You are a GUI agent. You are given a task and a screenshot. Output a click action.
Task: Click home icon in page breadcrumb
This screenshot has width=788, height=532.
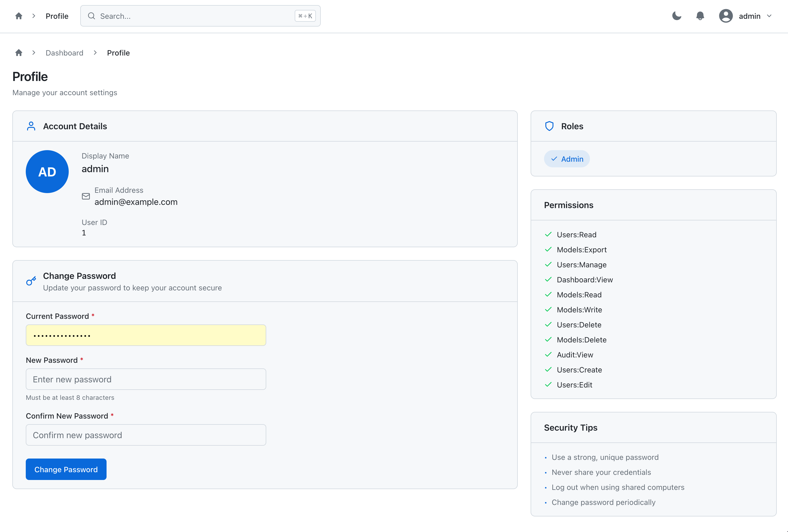(x=19, y=53)
